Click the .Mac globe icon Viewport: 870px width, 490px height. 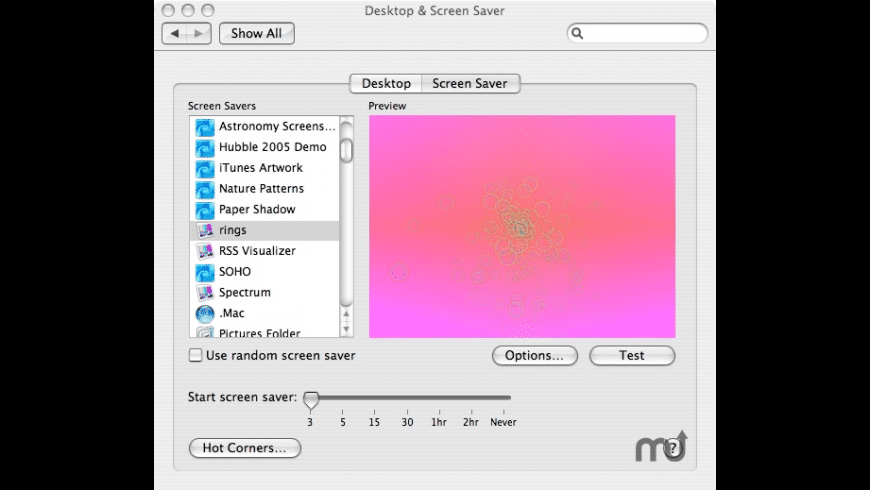pyautogui.click(x=205, y=314)
